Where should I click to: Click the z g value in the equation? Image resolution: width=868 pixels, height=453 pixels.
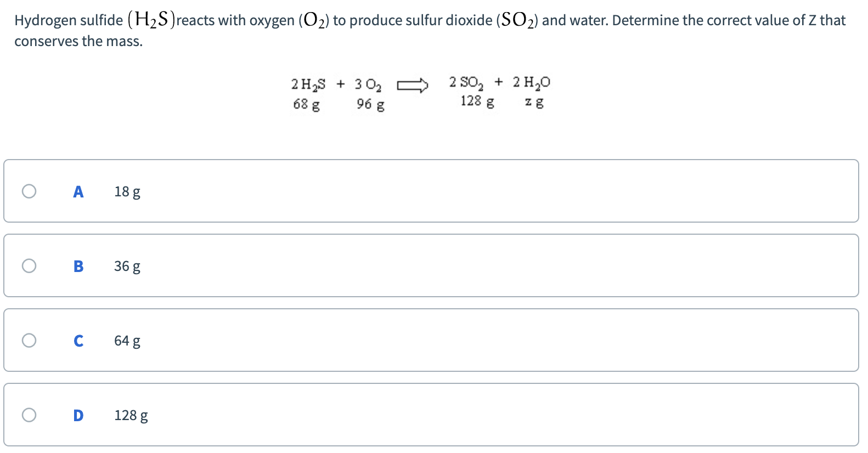[x=534, y=103]
